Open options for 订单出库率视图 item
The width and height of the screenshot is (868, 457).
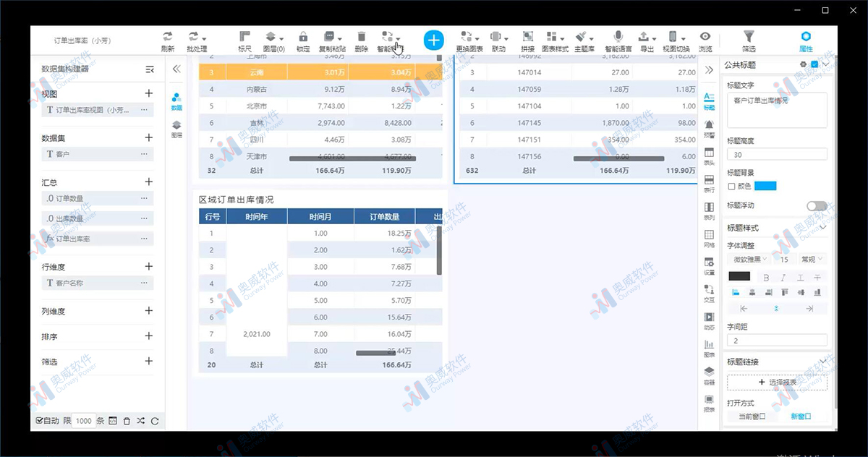coord(144,110)
